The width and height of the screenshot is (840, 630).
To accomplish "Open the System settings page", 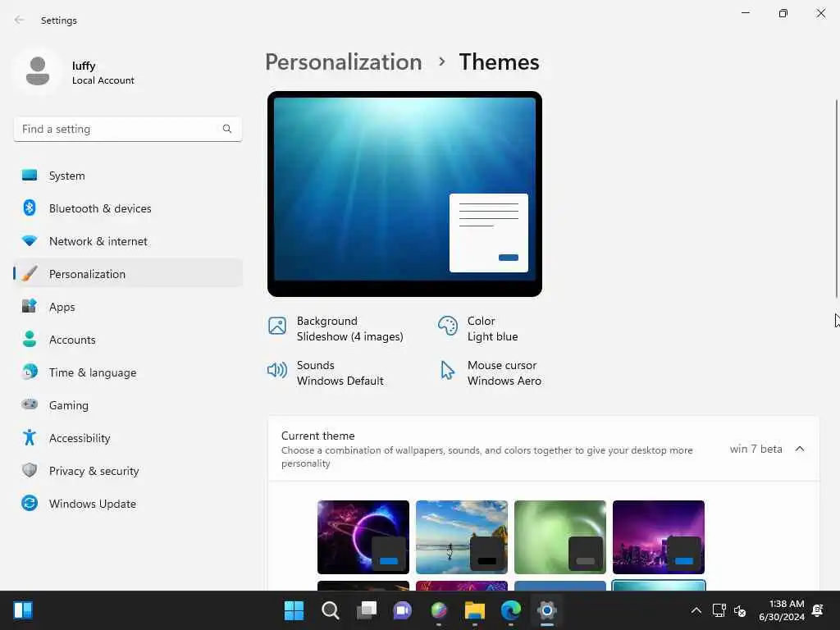I will [x=128, y=176].
